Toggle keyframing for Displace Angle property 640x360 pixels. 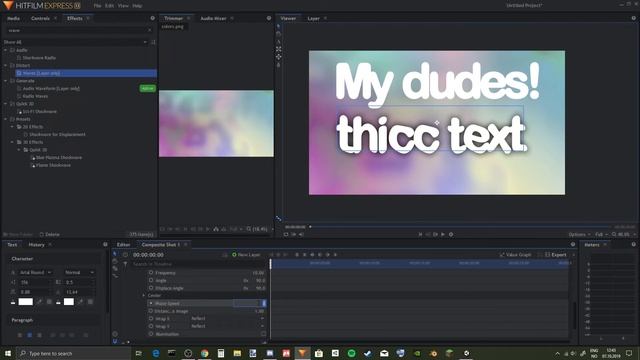pos(151,288)
